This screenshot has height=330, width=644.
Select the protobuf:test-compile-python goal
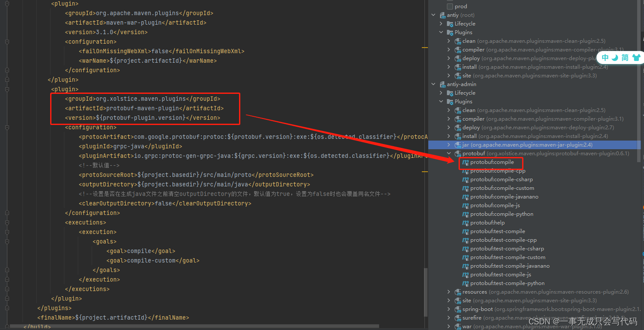[507, 283]
